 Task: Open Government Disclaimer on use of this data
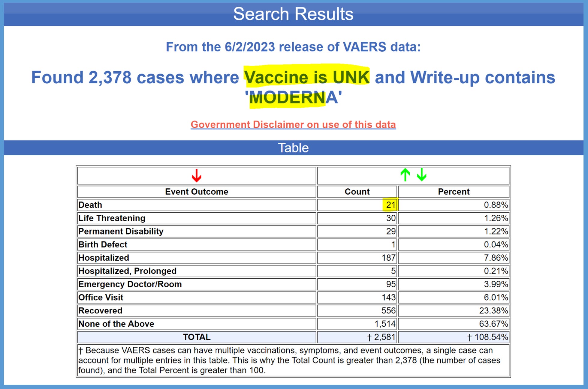tap(293, 124)
